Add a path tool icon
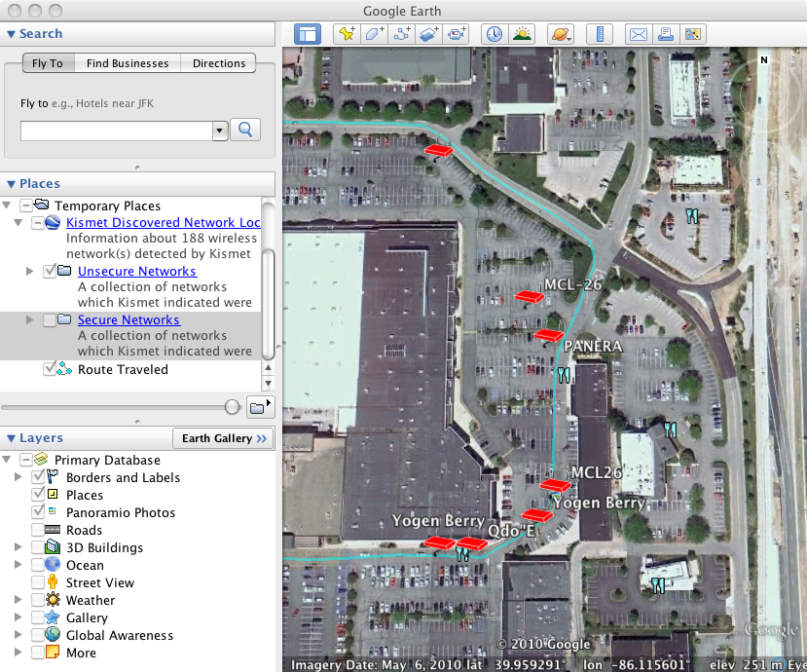This screenshot has height=672, width=807. 401,34
